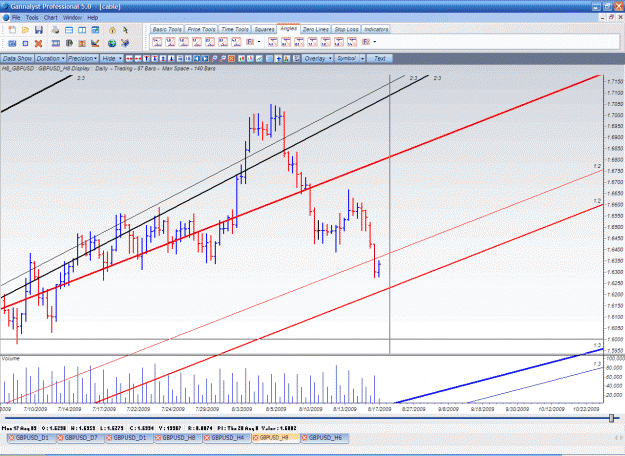Click the orange X icon in the chart toolbar
The height and width of the screenshot is (456, 625).
[x=231, y=59]
